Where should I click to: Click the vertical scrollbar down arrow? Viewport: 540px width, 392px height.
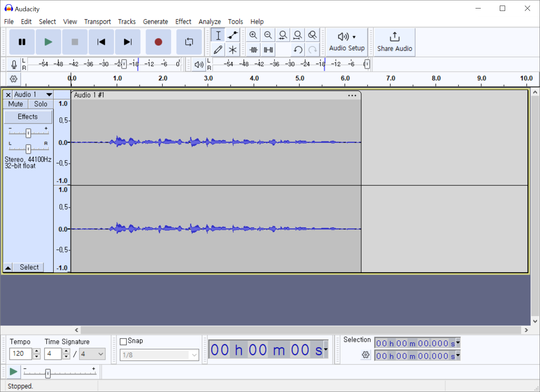[x=535, y=321]
